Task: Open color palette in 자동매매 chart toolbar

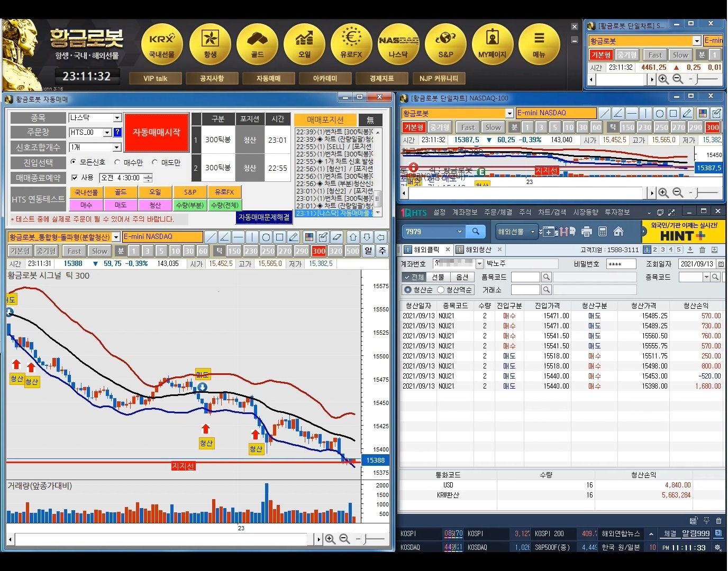Action: tap(310, 237)
